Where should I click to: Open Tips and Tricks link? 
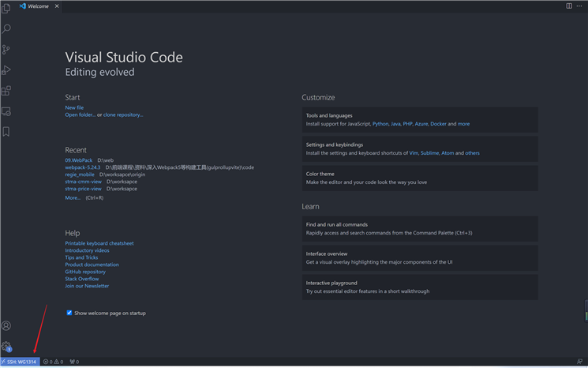81,257
